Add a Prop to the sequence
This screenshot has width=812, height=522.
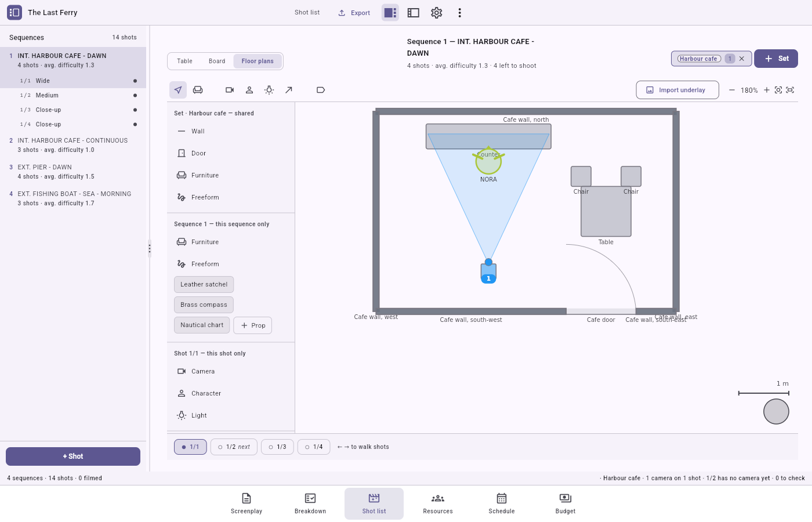pos(252,325)
